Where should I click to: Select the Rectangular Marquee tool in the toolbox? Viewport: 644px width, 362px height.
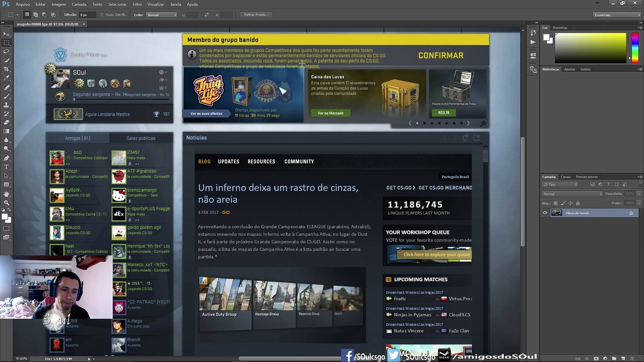(7, 43)
